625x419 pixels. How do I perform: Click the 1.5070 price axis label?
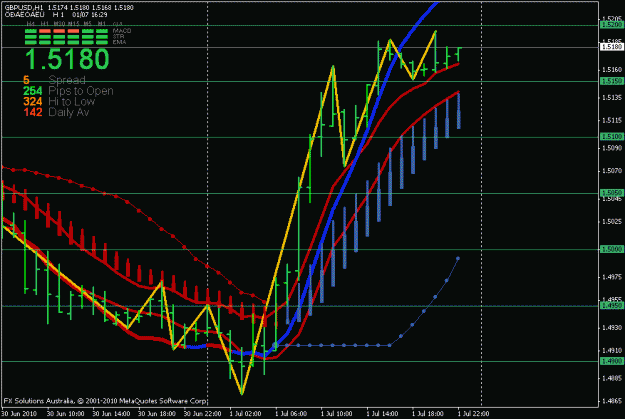[612, 171]
